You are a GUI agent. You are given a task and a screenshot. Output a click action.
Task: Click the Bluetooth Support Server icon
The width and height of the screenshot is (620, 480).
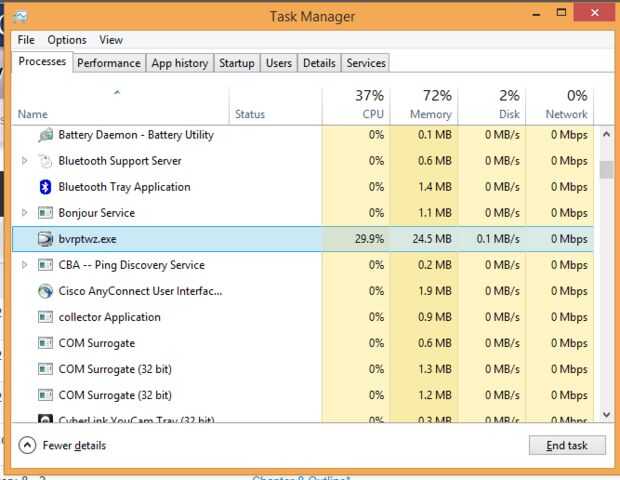[x=45, y=161]
